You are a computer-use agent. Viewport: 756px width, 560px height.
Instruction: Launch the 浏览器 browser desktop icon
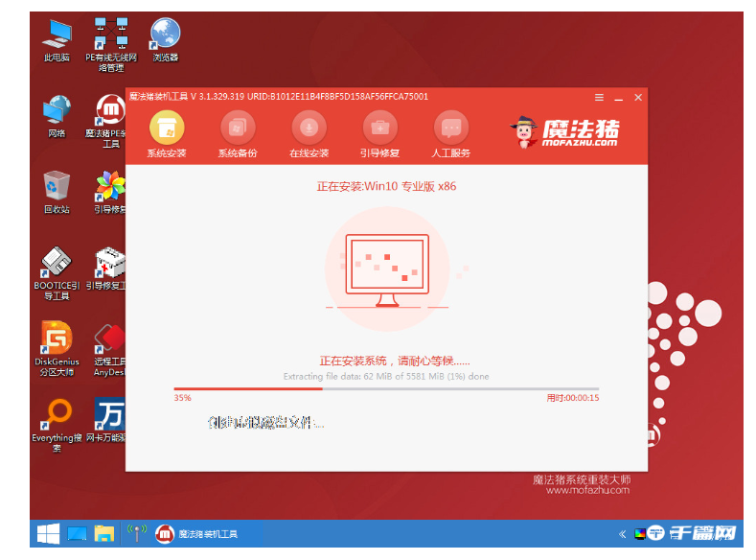(x=166, y=40)
